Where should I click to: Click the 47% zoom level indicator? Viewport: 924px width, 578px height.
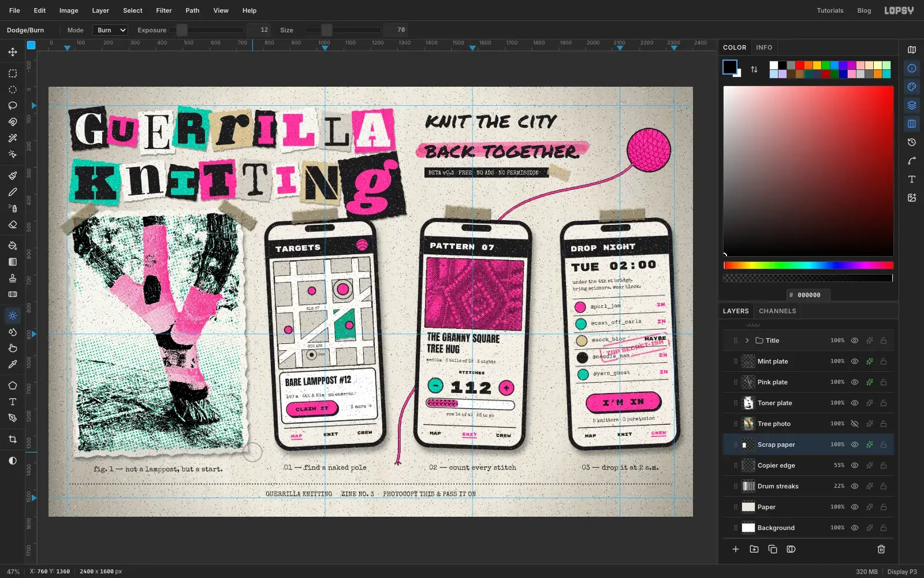13,572
